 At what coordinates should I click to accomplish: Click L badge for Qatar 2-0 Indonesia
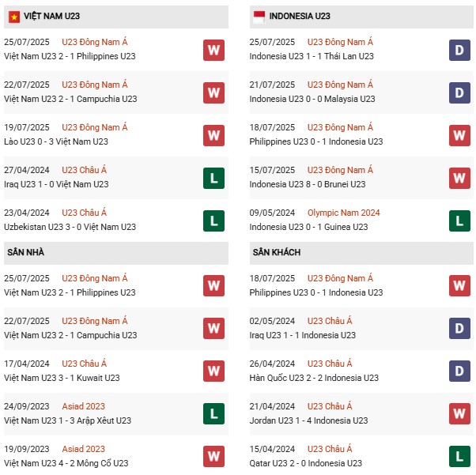point(459,457)
